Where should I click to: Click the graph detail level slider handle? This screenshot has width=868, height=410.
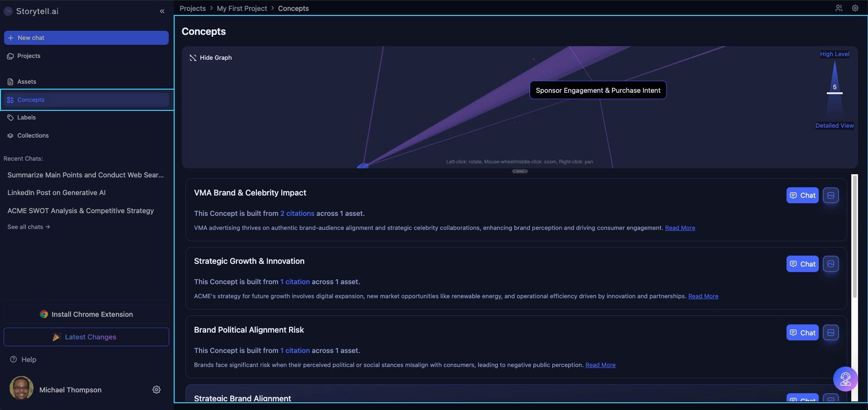834,93
